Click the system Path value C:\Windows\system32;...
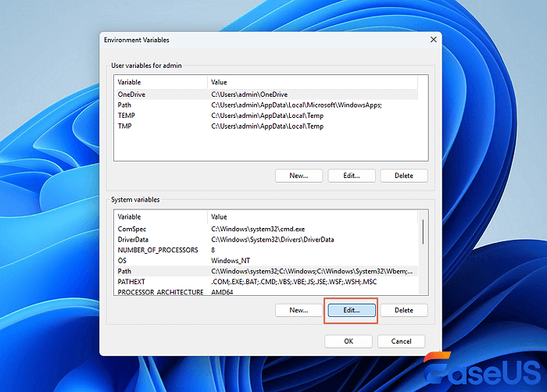The image size is (547, 392). tap(312, 271)
